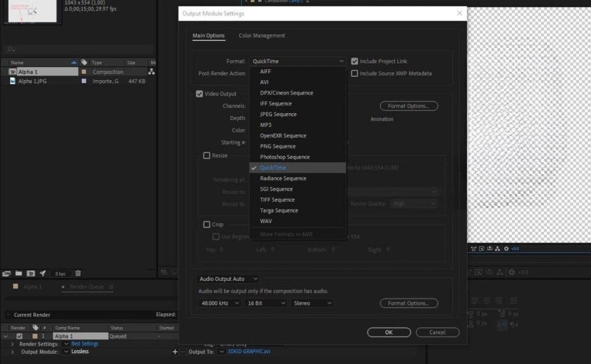Viewport: 591px width, 364px height.
Task: Switch to the Color Management tab
Action: [x=261, y=35]
